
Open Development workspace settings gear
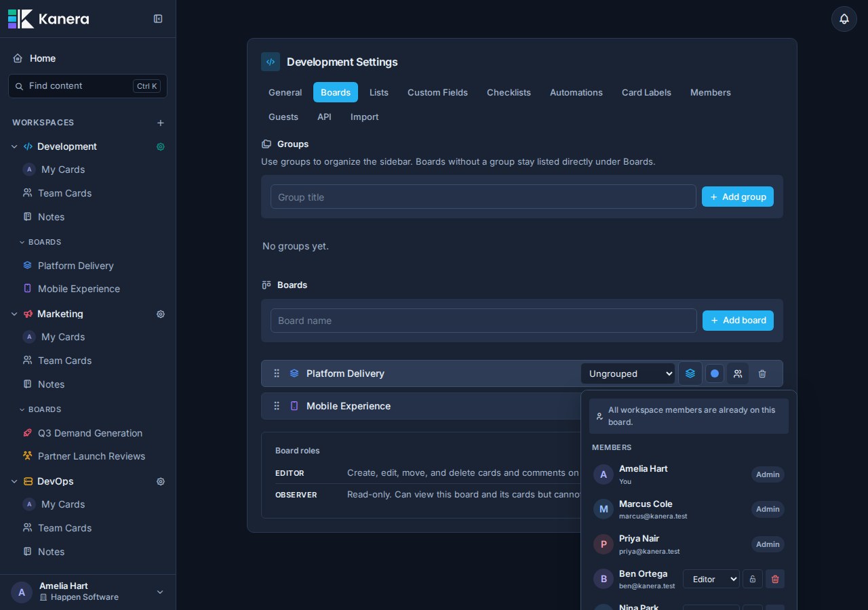tap(161, 146)
